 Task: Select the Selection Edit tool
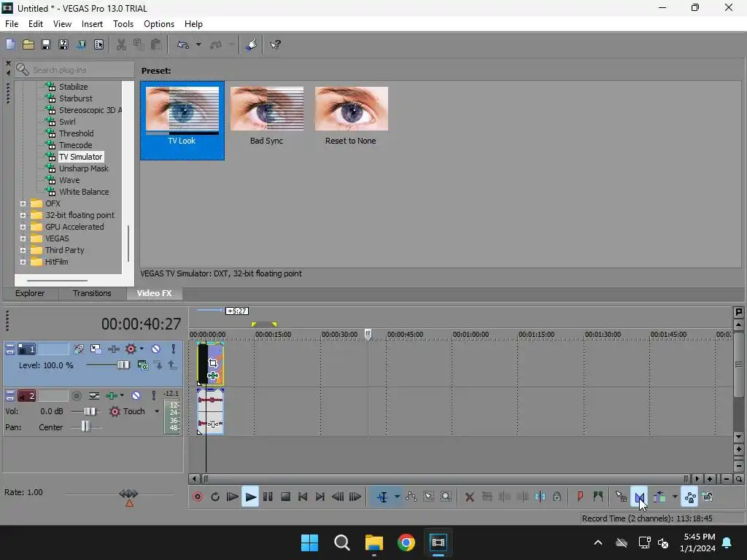tap(429, 497)
